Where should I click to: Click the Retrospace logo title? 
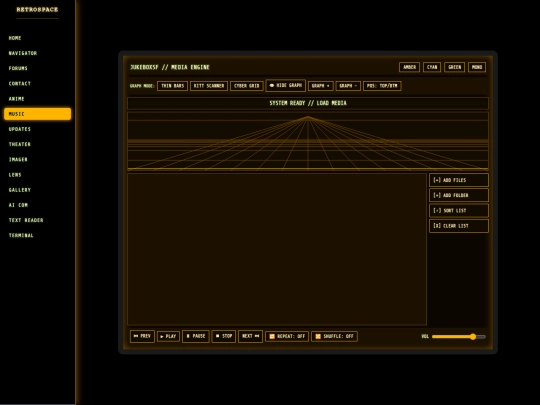click(37, 10)
